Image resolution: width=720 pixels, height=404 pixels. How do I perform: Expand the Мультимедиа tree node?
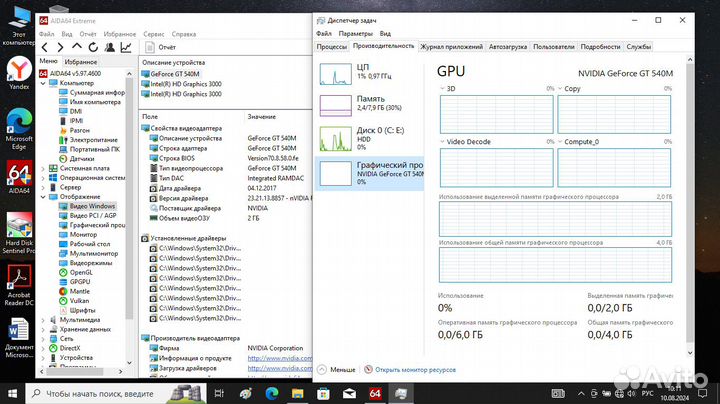click(x=43, y=320)
